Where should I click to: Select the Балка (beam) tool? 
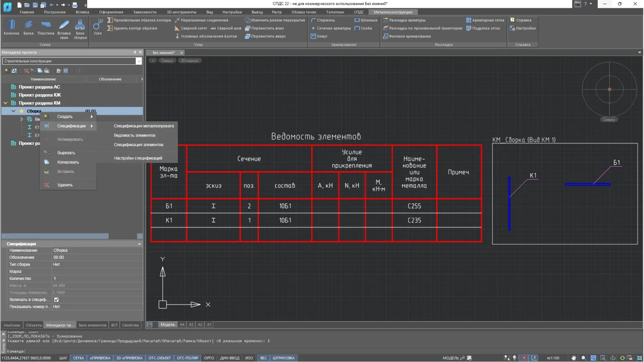point(28,27)
